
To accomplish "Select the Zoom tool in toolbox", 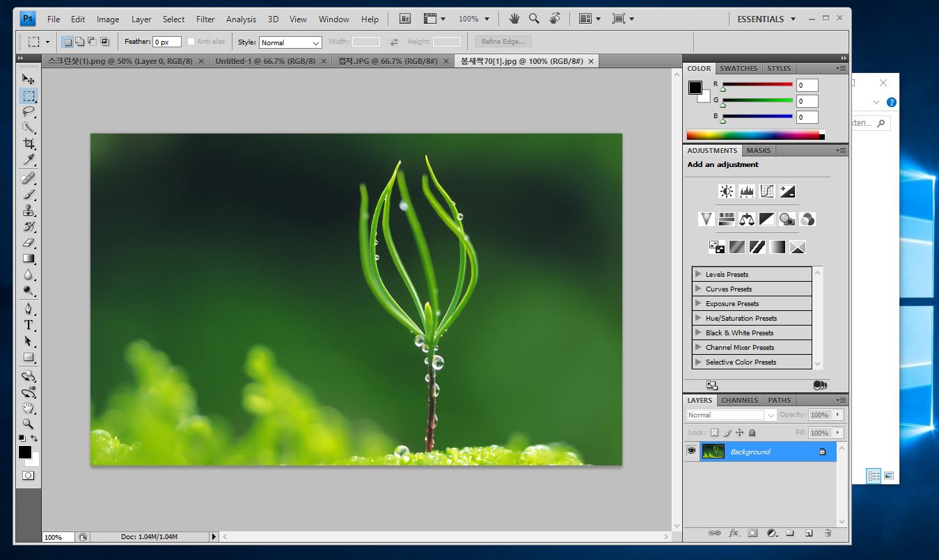I will pos(29,424).
